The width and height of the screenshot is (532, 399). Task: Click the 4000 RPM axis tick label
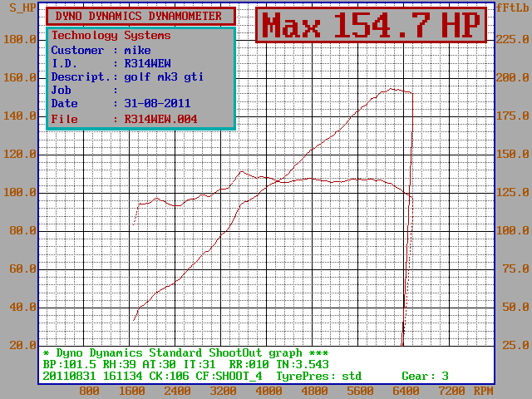[x=268, y=390]
